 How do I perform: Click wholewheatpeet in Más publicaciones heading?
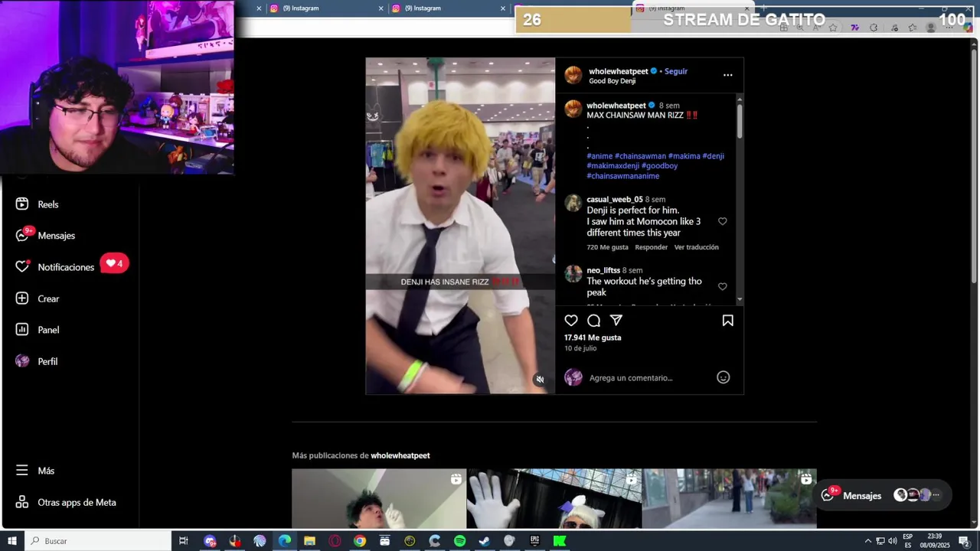pyautogui.click(x=400, y=455)
